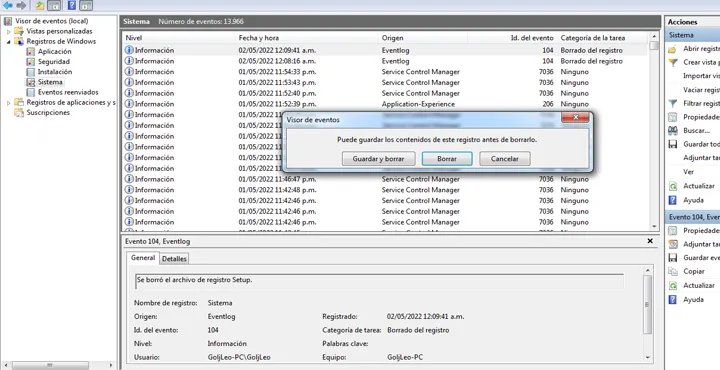The width and height of the screenshot is (720, 370).
Task: Collapse the Registros de Windows node
Action: [x=9, y=42]
